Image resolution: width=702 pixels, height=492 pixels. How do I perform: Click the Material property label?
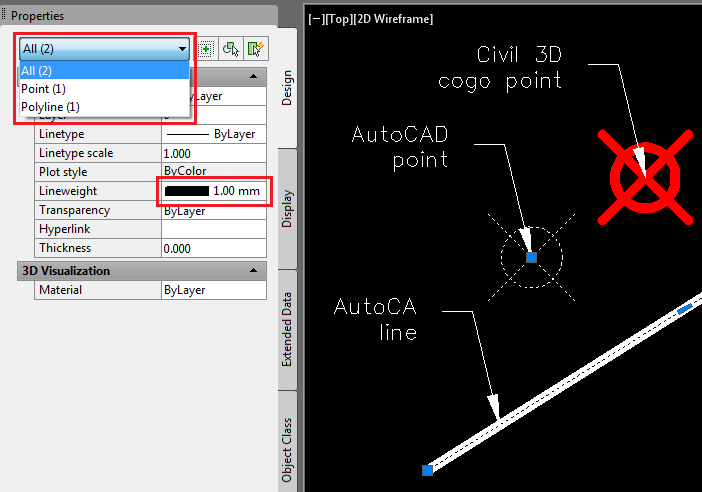coord(60,290)
